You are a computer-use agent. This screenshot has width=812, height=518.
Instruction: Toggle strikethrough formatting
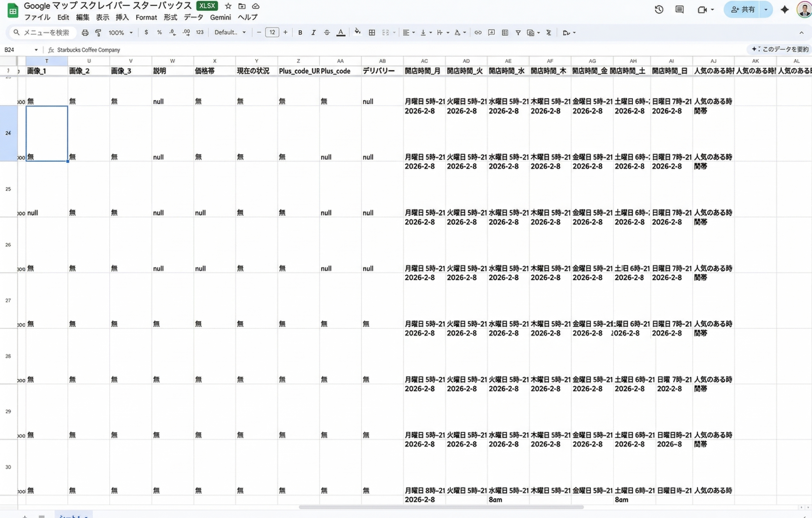pos(327,33)
